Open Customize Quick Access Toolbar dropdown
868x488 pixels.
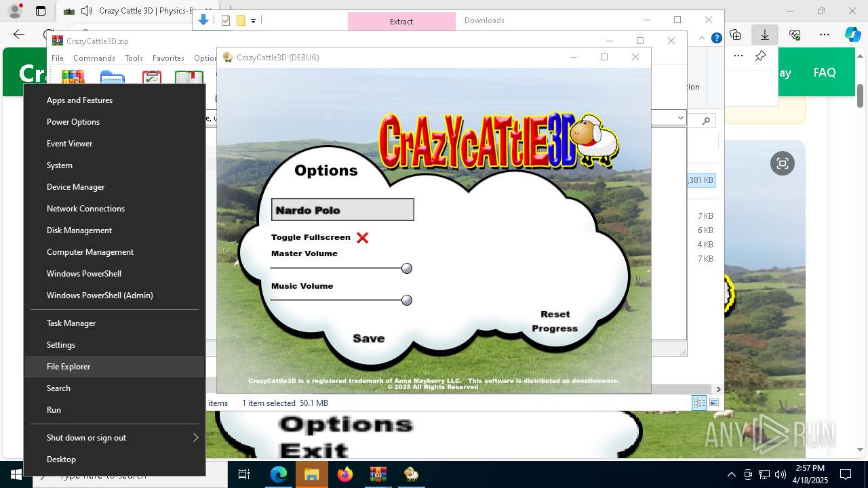tap(253, 21)
